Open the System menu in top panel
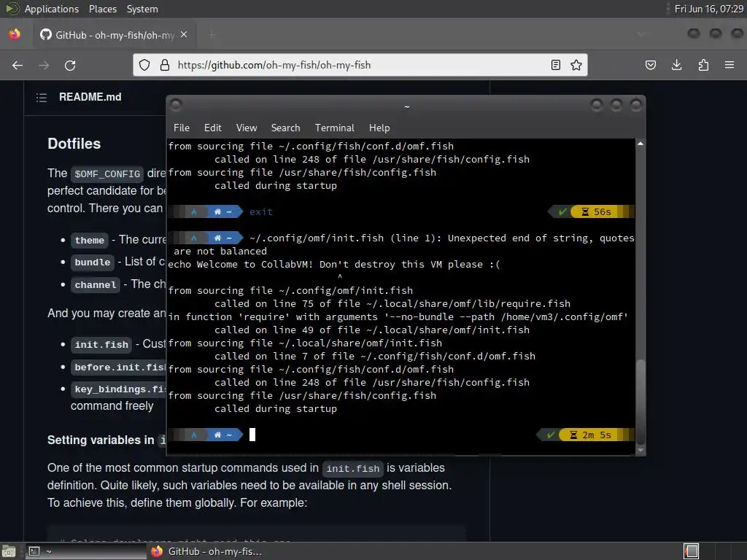 tap(142, 9)
